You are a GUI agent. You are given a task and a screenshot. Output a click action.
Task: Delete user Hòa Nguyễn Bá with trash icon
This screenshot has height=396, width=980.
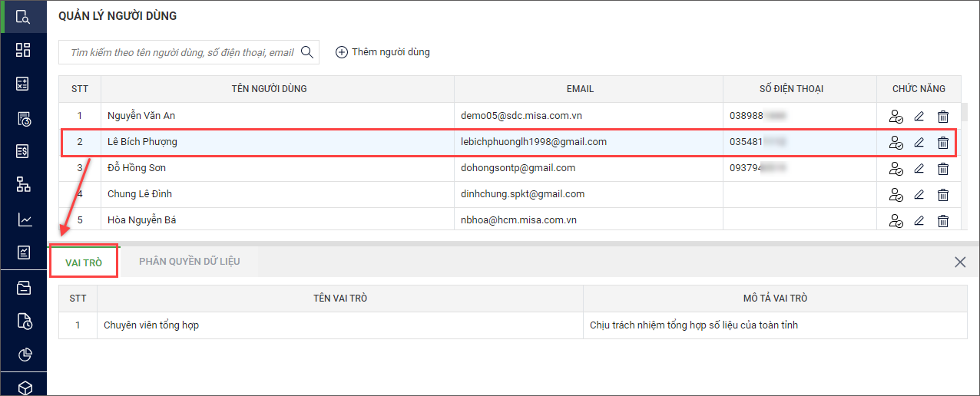click(943, 221)
